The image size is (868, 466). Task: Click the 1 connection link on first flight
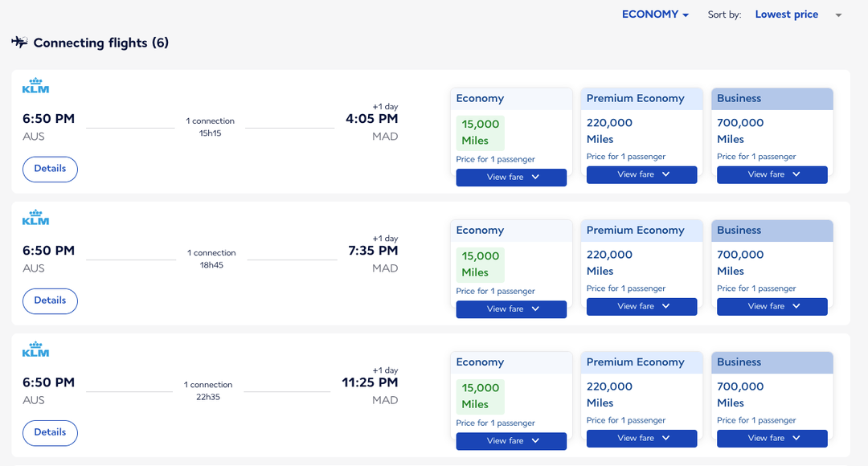coord(210,120)
